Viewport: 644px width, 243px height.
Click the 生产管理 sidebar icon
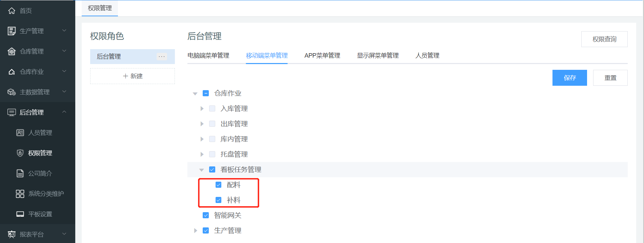point(12,31)
